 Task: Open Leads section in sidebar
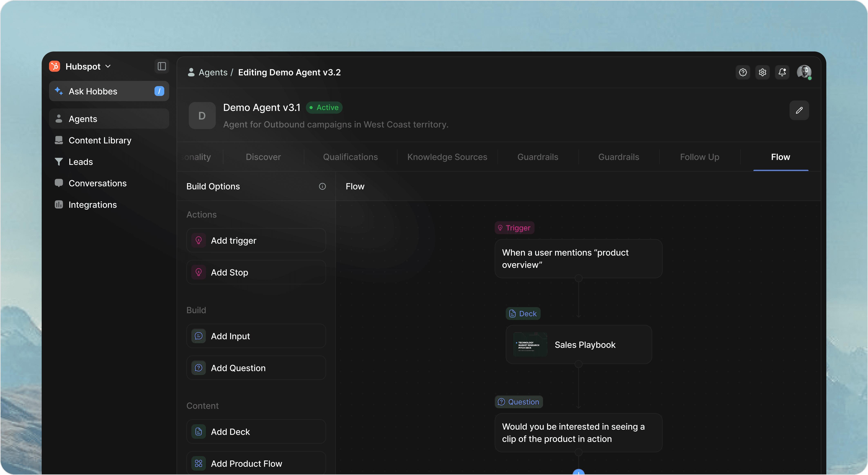(81, 162)
